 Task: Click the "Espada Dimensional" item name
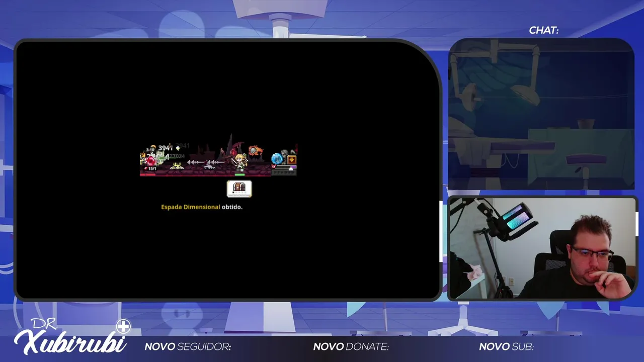coord(191,207)
